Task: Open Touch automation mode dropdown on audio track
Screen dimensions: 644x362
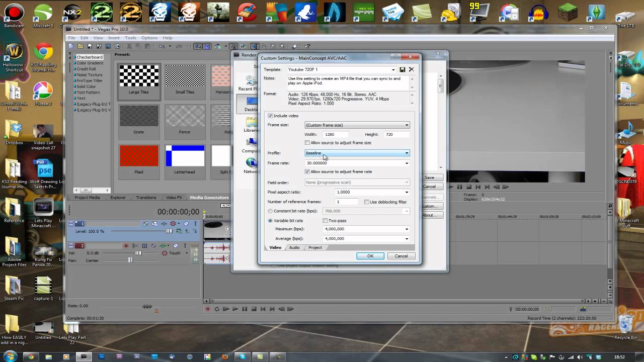Action: click(x=187, y=253)
